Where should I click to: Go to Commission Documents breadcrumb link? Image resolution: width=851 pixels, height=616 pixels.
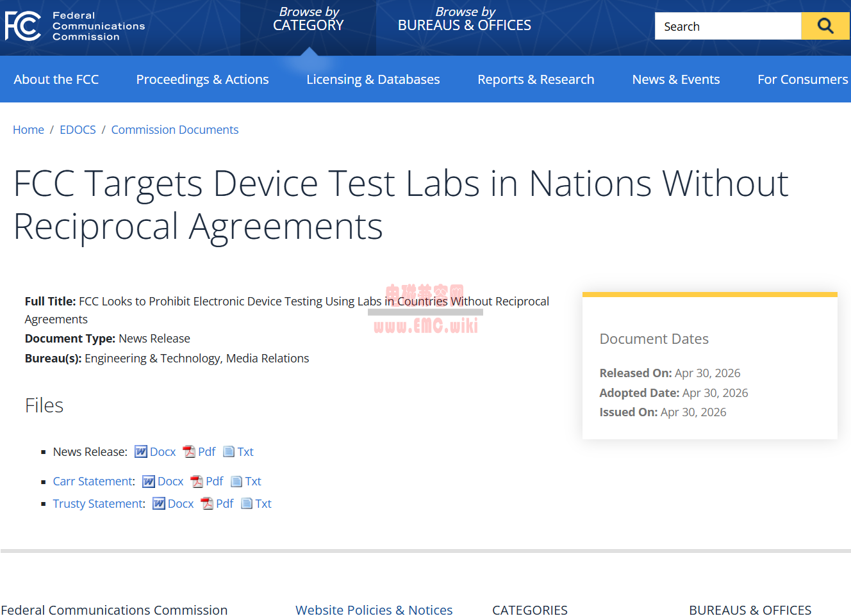pos(175,130)
